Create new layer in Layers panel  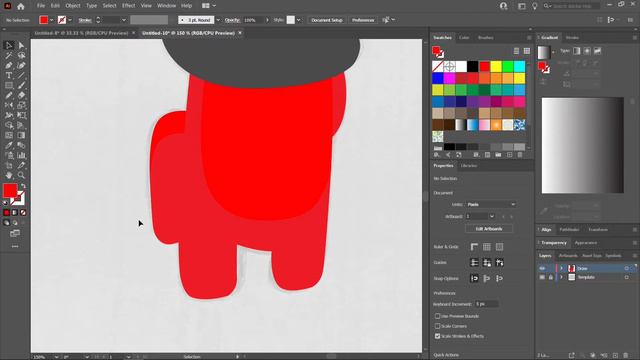[615, 355]
